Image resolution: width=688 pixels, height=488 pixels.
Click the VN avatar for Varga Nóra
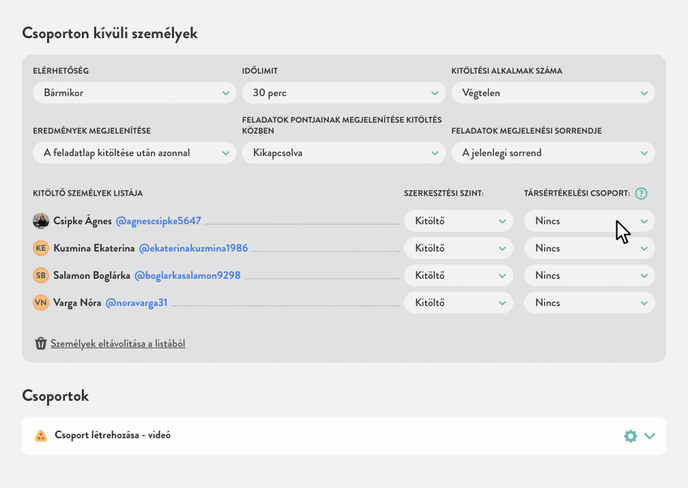pos(41,302)
